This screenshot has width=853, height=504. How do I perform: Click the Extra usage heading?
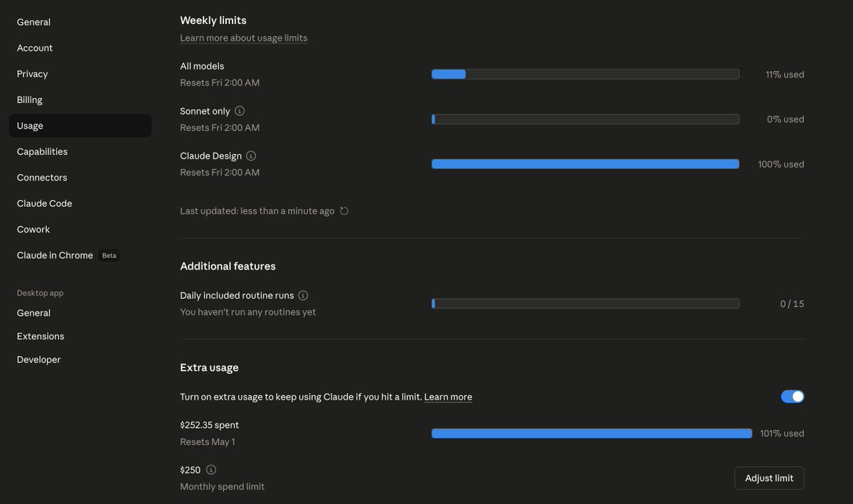(x=210, y=368)
